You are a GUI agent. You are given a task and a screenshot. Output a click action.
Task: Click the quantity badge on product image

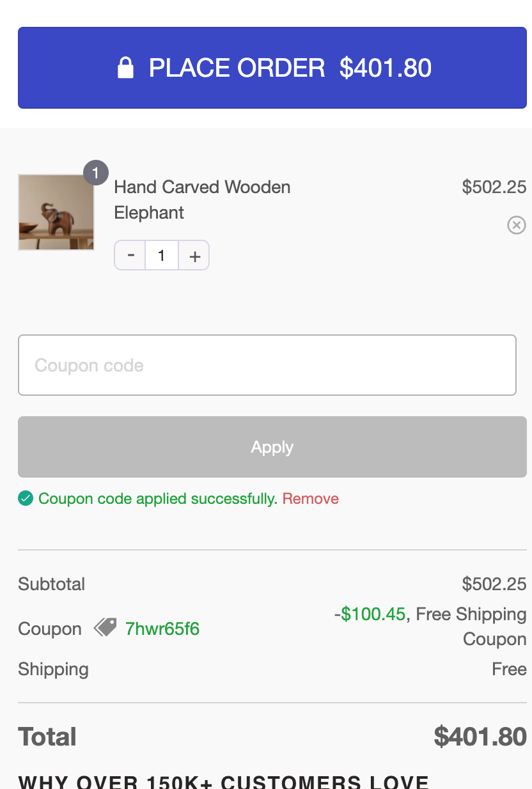coord(96,173)
